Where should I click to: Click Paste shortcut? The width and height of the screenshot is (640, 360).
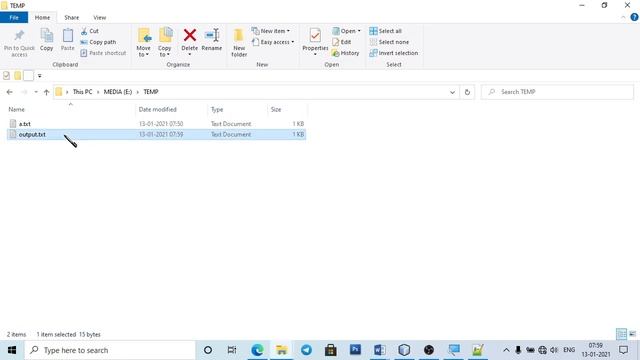click(x=103, y=53)
